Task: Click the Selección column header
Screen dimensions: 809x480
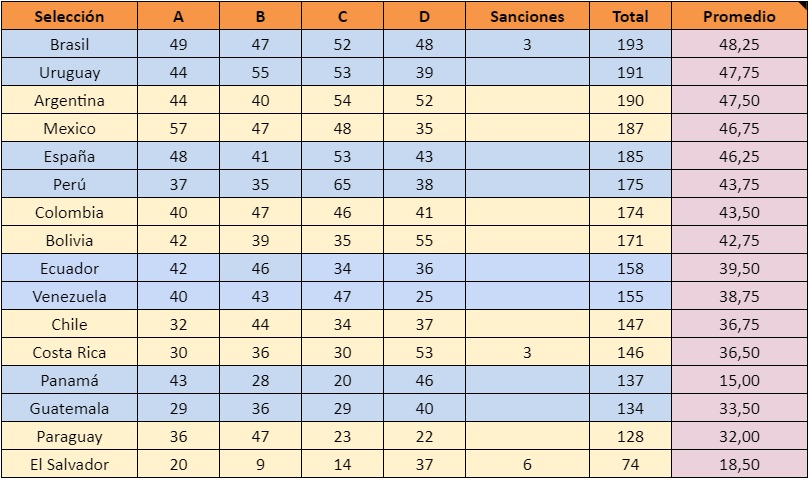Action: point(69,16)
